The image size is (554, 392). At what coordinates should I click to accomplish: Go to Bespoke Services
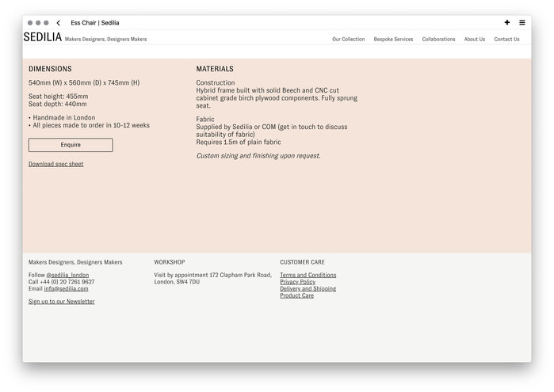click(393, 40)
